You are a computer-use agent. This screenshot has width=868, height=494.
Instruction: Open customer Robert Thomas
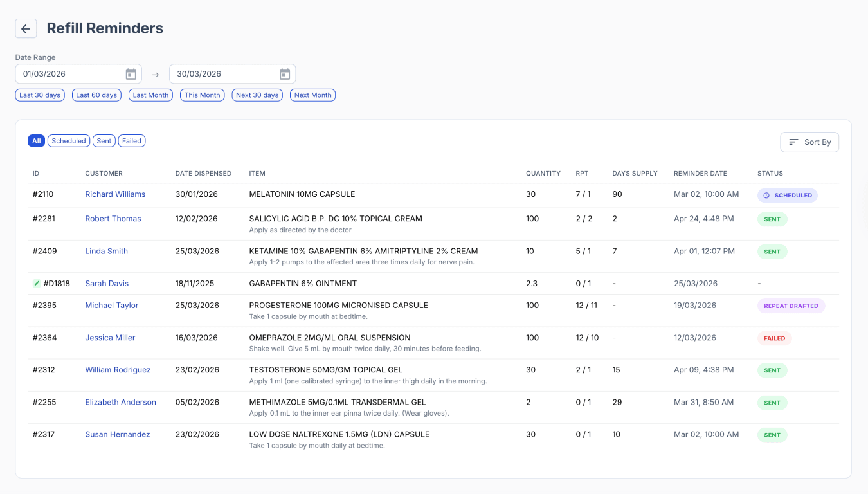[113, 219]
